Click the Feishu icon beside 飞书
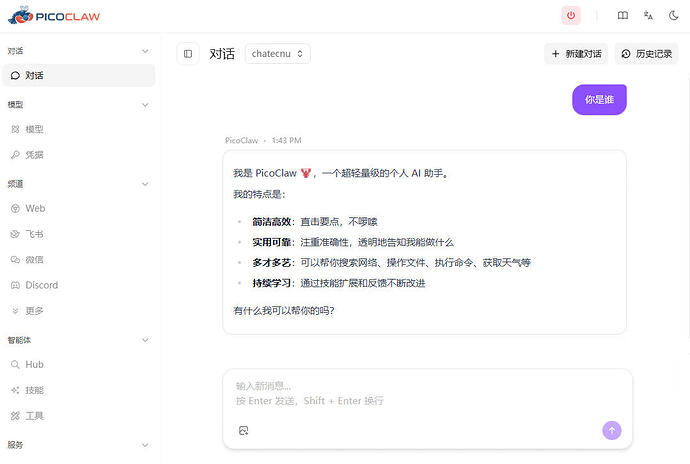Image resolution: width=690 pixels, height=464 pixels. click(x=15, y=234)
